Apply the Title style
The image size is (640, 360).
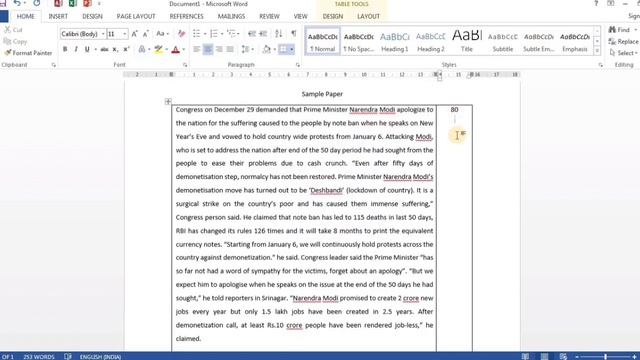[x=467, y=41]
